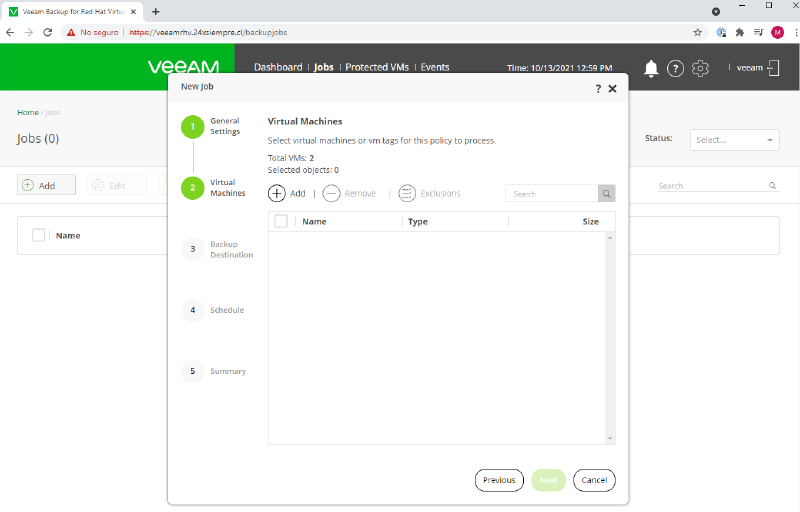Click the Not secure warning icon
The height and width of the screenshot is (512, 800).
click(71, 33)
